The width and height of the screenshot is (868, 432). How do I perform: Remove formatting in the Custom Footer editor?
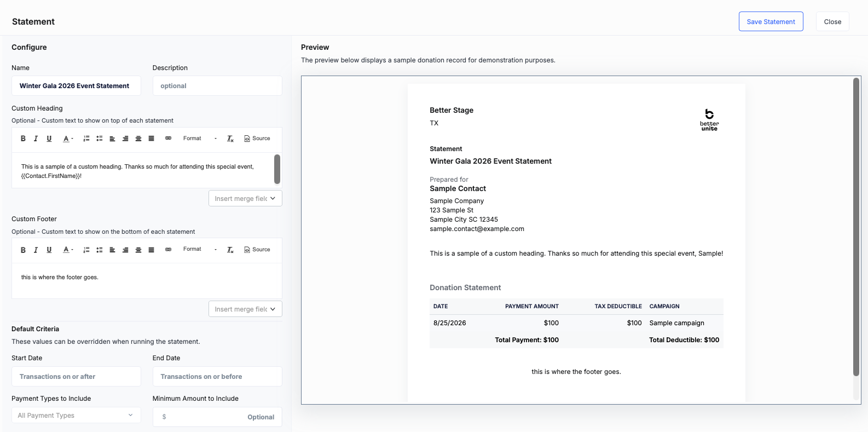[x=230, y=250]
